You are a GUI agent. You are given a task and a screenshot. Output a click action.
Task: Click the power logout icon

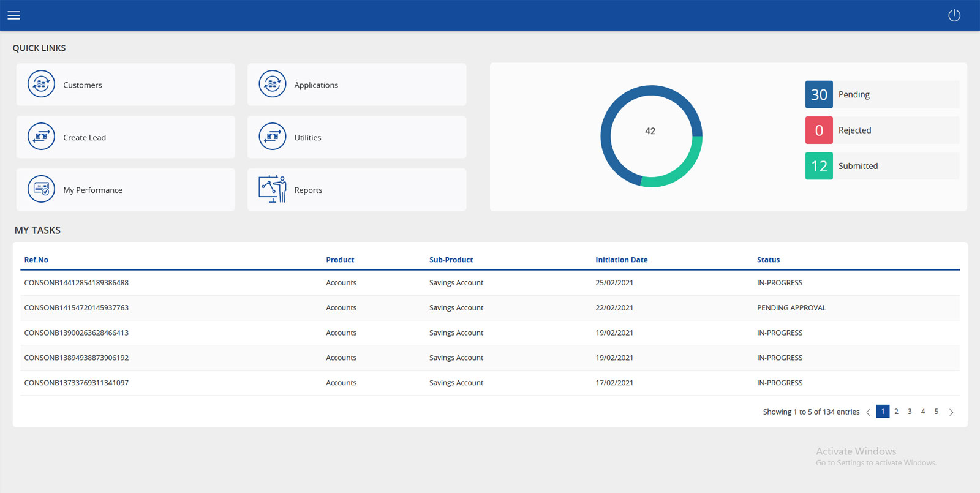coord(954,15)
